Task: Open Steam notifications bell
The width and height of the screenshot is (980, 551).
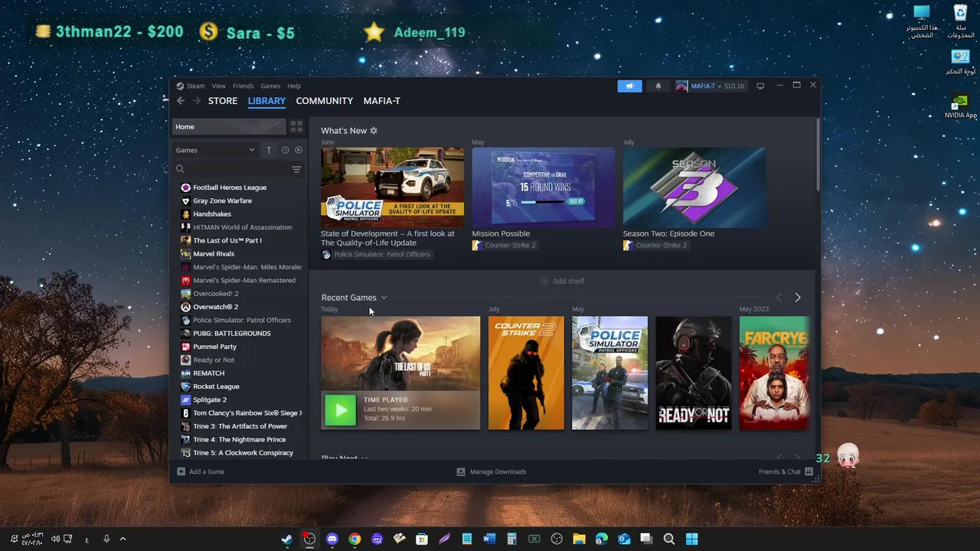Action: pyautogui.click(x=658, y=86)
